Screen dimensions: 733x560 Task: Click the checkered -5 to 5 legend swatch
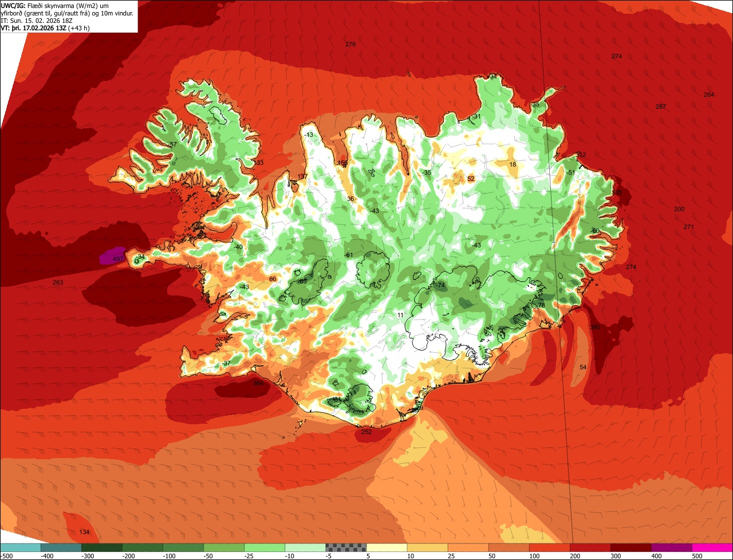click(x=346, y=547)
